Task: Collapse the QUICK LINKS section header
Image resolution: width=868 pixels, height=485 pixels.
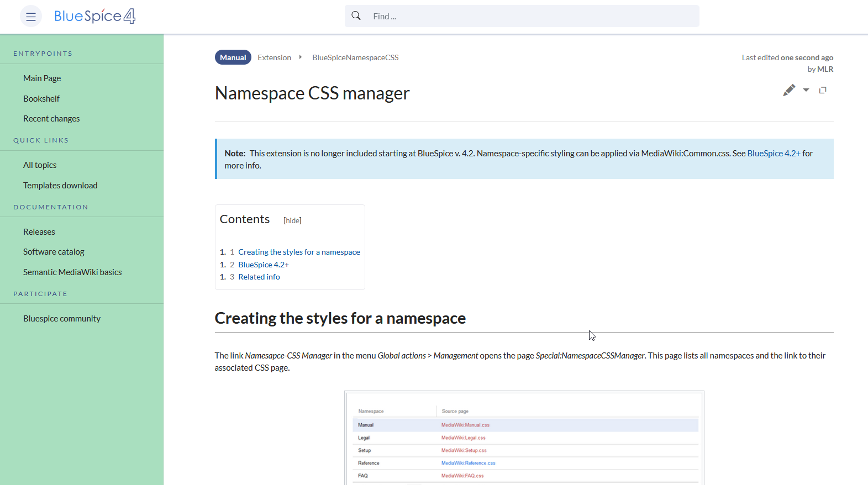Action: pos(41,140)
